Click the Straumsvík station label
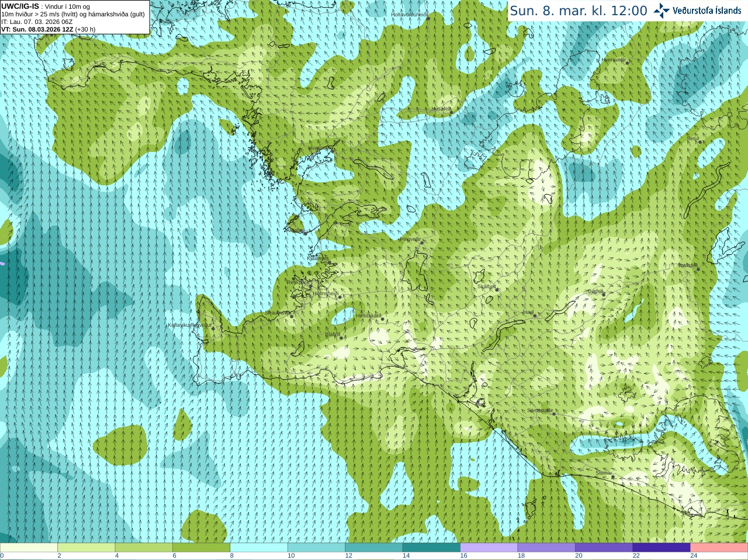This screenshot has height=560, width=748. (x=277, y=313)
